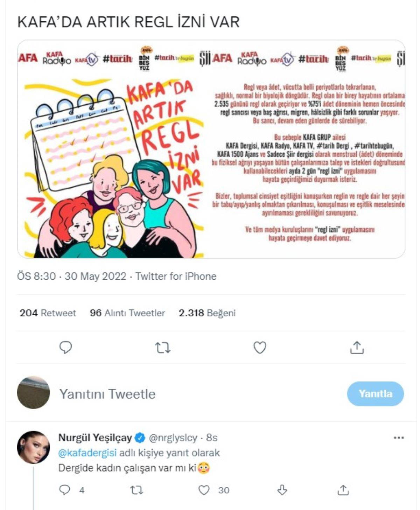Like Nurgül Yeşilçay's reply
The height and width of the screenshot is (510, 420).
tap(204, 490)
